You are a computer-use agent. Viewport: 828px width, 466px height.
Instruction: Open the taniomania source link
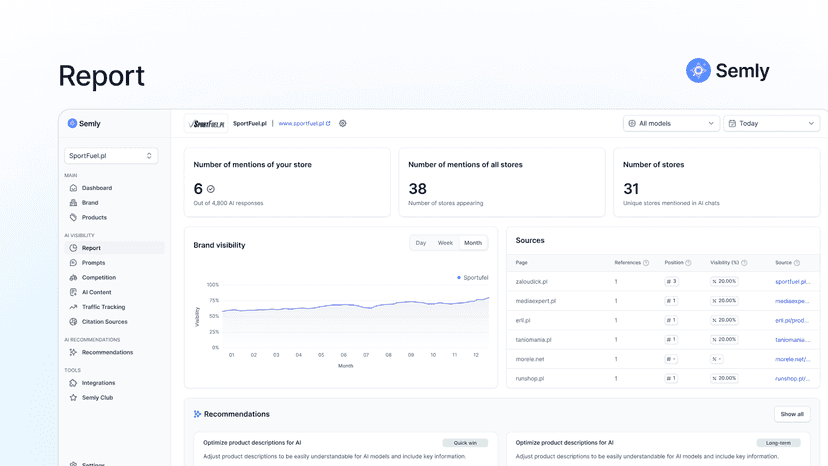point(792,340)
